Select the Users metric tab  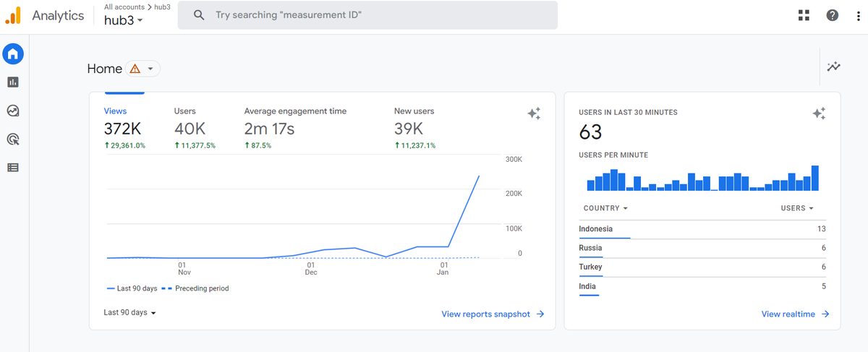tap(184, 111)
